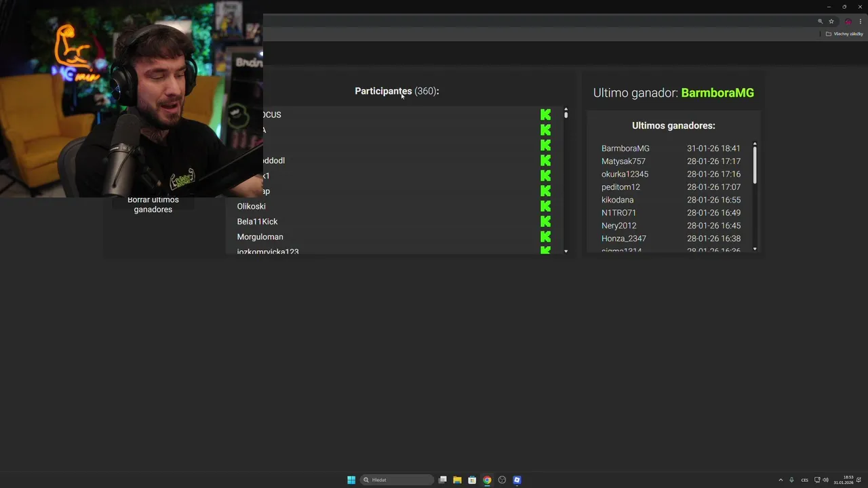Open Microsoft Store from the taskbar
The height and width of the screenshot is (488, 868).
(472, 480)
